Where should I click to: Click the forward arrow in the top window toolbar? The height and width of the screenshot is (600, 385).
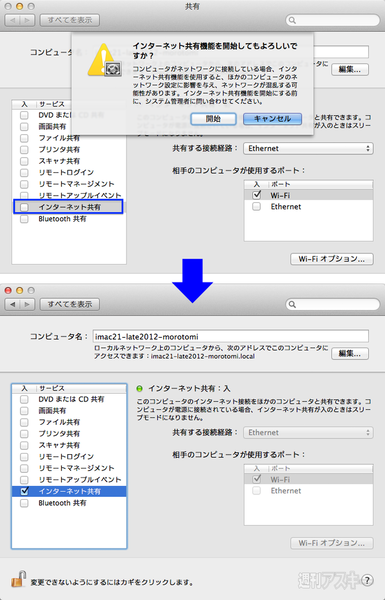click(x=27, y=20)
